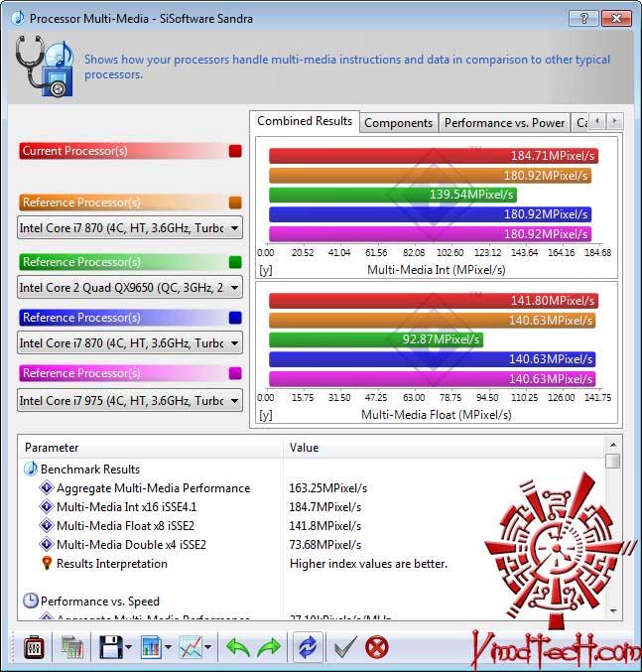Toggle the orange Reference Processor(s) swatch
The height and width of the screenshot is (672, 642).
point(235,202)
